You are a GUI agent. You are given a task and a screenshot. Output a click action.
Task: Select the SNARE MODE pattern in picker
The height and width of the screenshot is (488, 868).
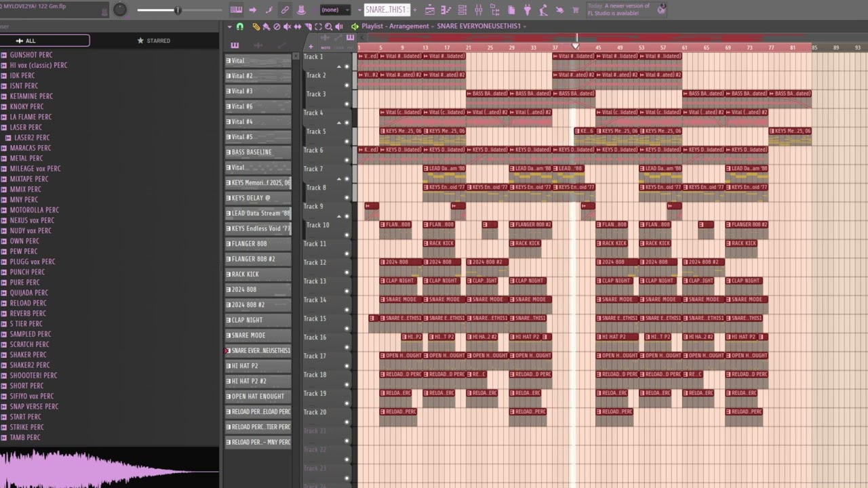(x=258, y=335)
